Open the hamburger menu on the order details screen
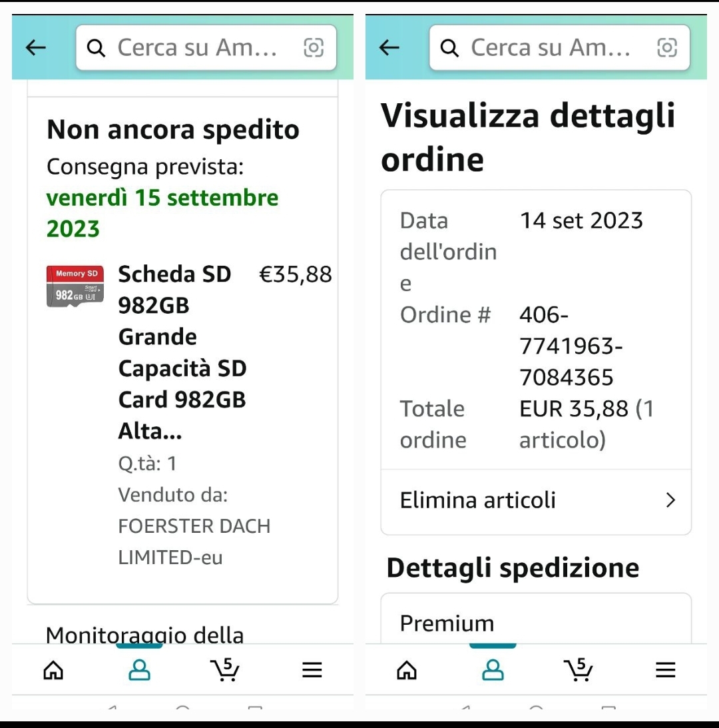The image size is (719, 728). point(665,670)
